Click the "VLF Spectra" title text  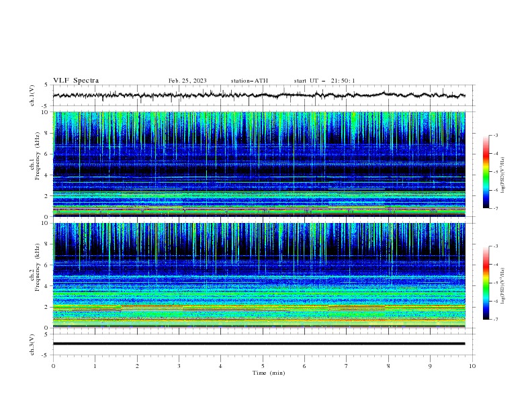coord(76,81)
